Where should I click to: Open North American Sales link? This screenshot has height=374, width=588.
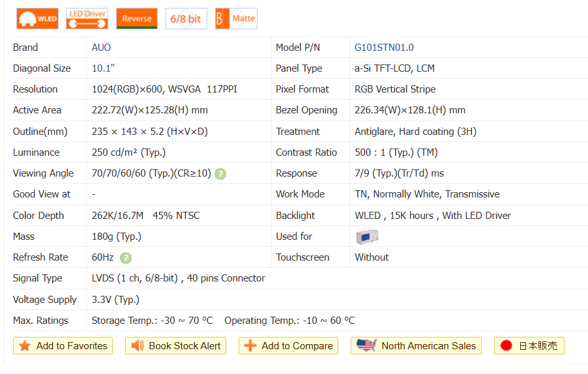pos(416,346)
